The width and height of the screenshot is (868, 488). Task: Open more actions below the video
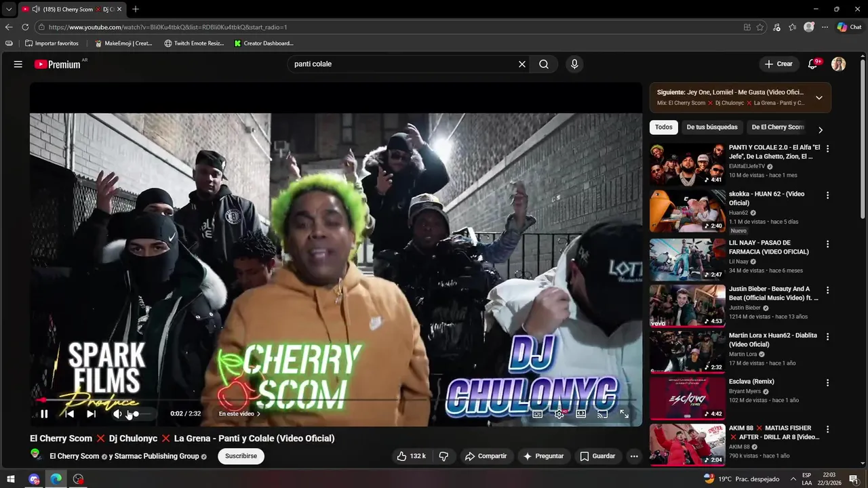634,456
